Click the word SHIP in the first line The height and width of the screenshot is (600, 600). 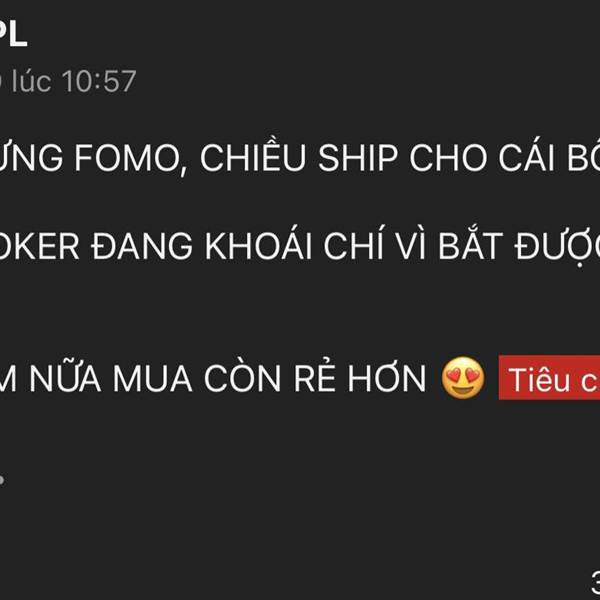(x=358, y=158)
